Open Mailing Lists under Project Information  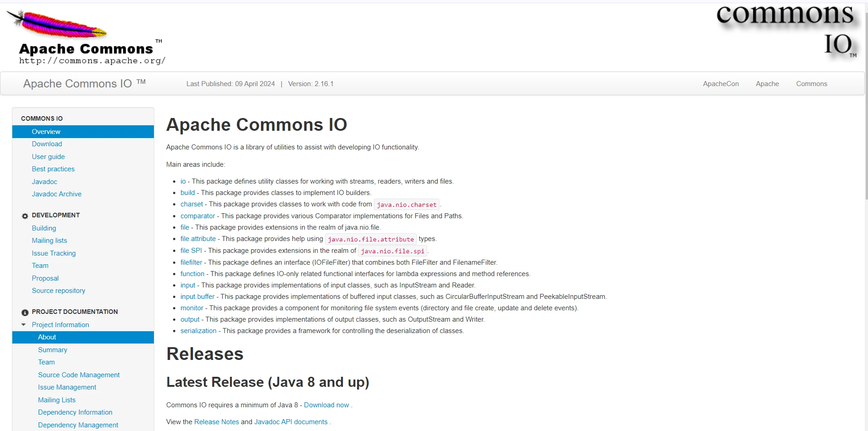coord(57,400)
